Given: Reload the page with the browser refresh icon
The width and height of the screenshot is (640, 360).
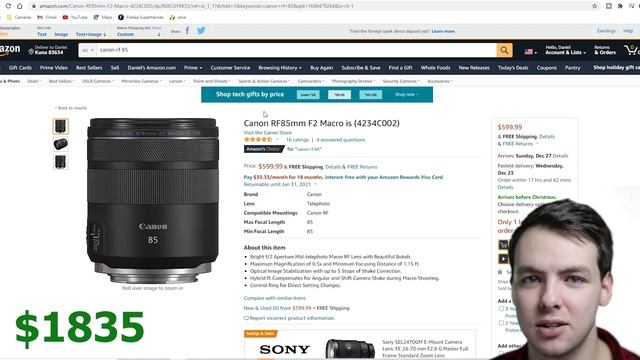Looking at the screenshot, I should pos(8,6).
